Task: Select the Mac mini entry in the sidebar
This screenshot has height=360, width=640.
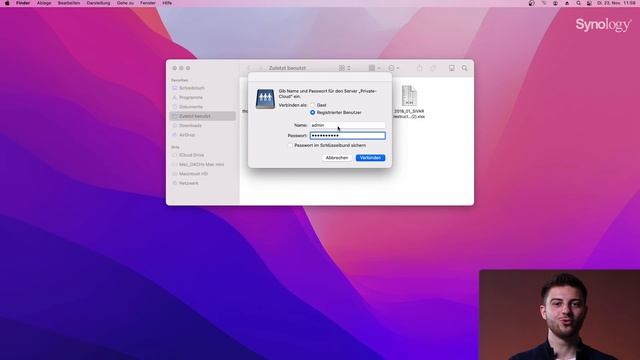Action: 202,164
